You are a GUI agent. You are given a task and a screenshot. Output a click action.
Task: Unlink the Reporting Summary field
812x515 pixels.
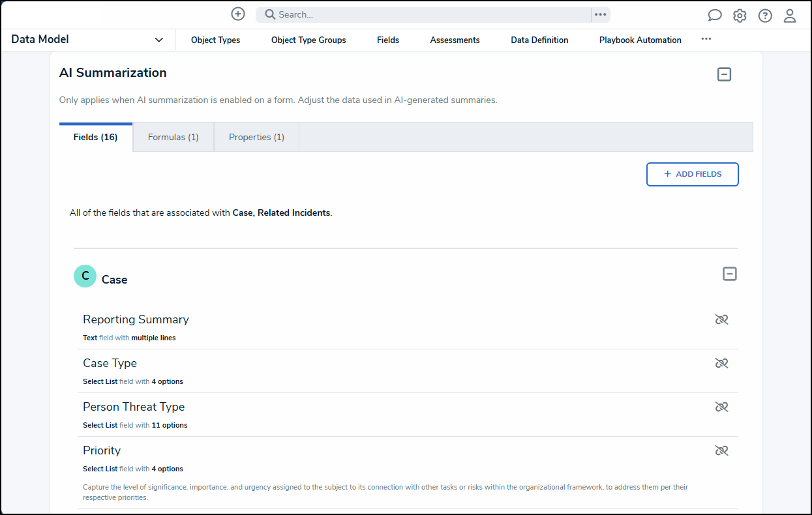(x=721, y=319)
